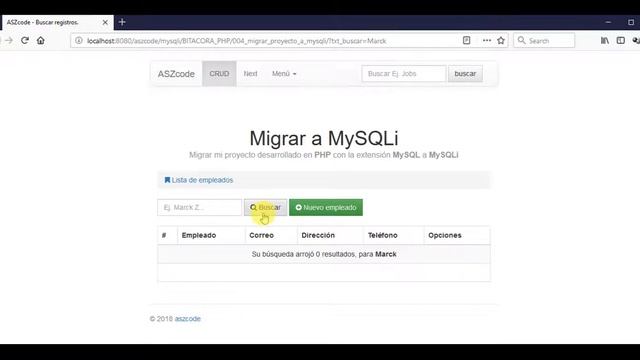Open the 'aszcode' footer link
Viewport: 640px width, 360px height.
click(187, 319)
